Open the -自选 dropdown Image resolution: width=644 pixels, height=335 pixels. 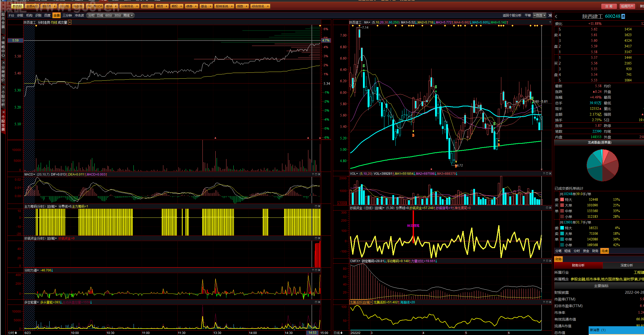tap(539, 15)
